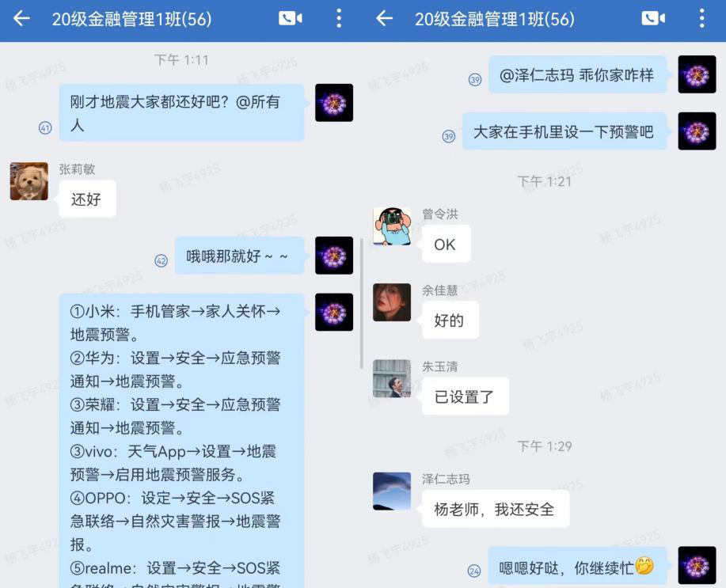Start video call in right chat header

pos(653,18)
